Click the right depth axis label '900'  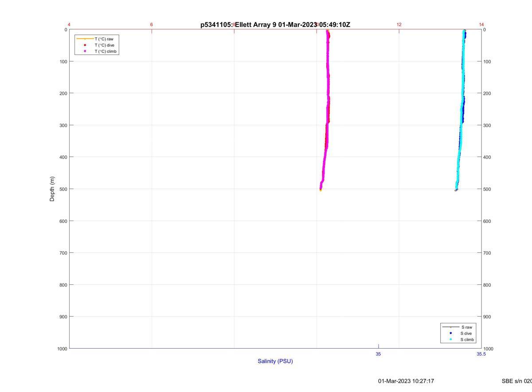point(487,317)
